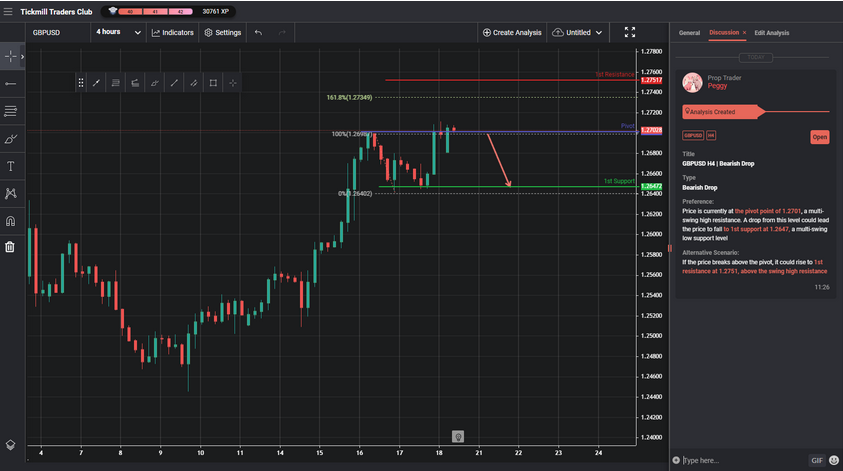The width and height of the screenshot is (843, 471).
Task: Click the Analysis Created banner
Action: tap(723, 112)
